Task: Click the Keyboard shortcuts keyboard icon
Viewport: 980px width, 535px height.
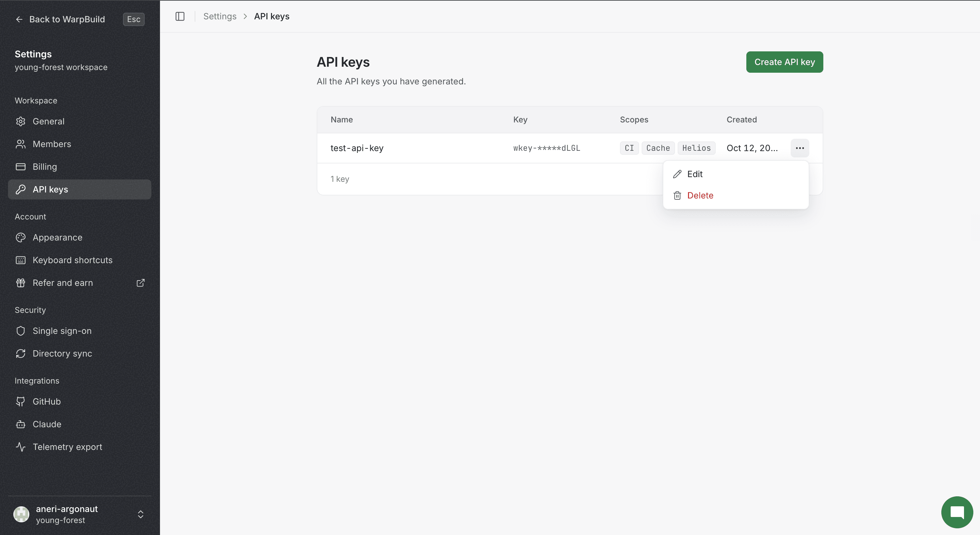Action: 21,260
